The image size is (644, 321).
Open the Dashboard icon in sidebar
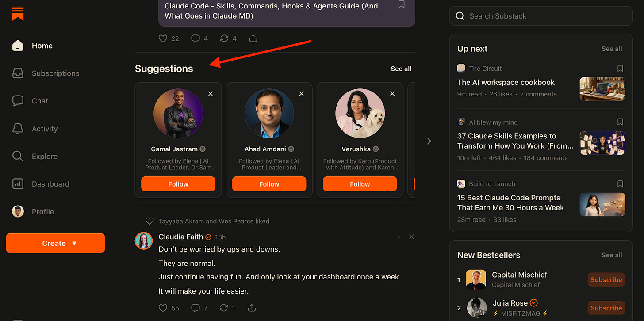pyautogui.click(x=18, y=183)
